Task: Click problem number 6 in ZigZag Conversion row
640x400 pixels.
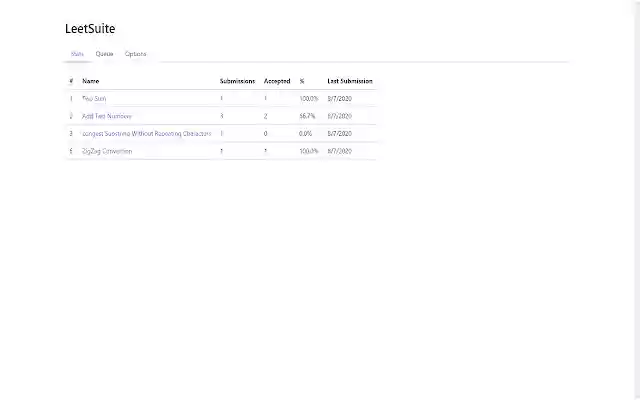Action: click(x=71, y=151)
